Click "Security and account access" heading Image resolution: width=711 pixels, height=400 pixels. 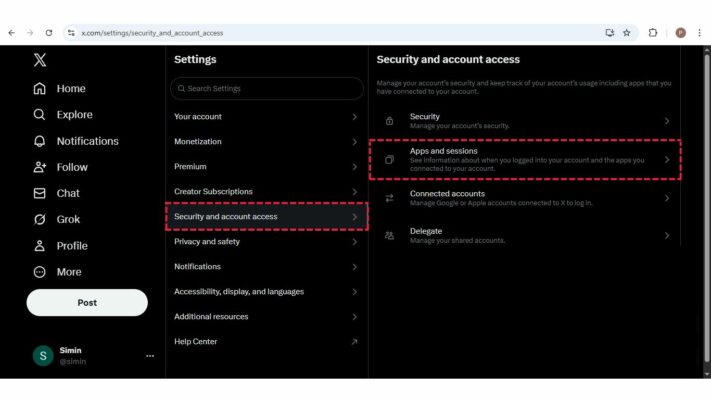click(x=448, y=59)
